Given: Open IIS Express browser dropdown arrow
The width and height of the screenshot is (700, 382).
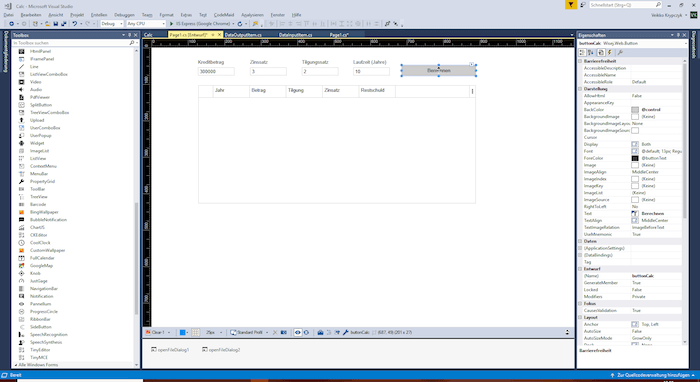Looking at the screenshot, I should pos(233,24).
